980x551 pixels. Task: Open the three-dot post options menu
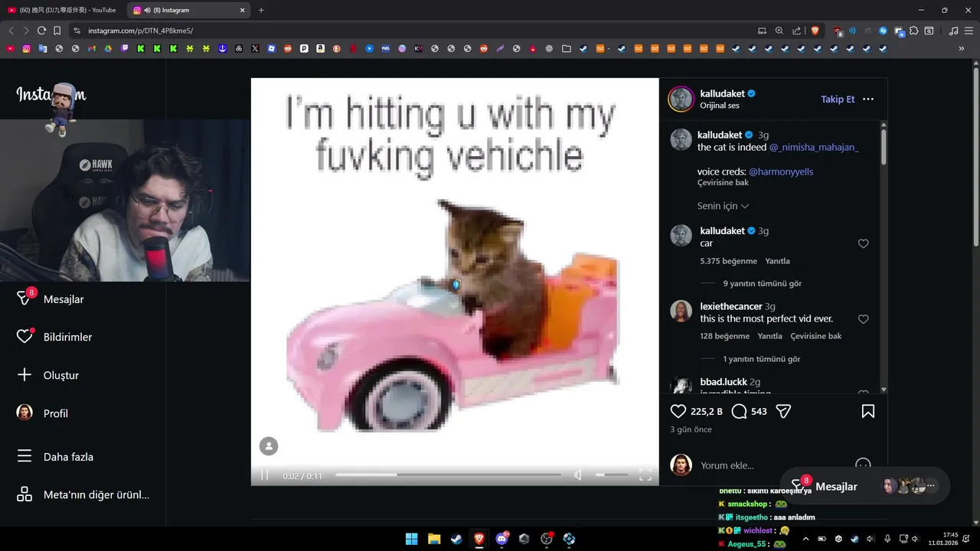point(868,99)
